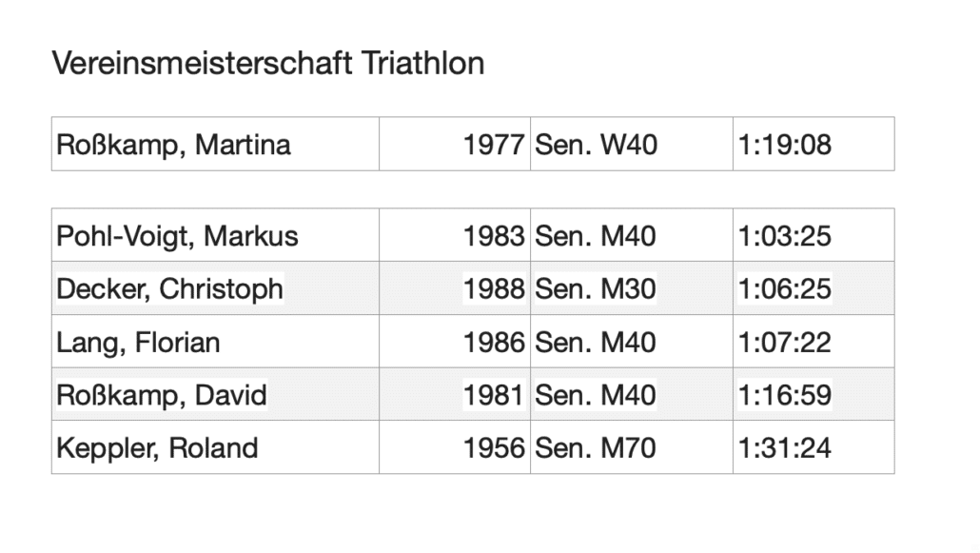Click the 1:06:25 time cell

[813, 288]
